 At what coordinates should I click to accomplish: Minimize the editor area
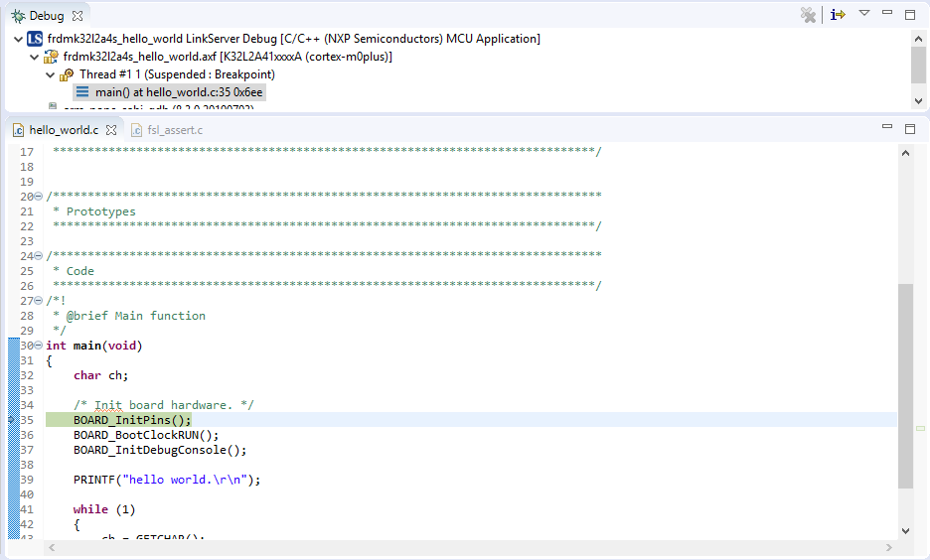point(887,128)
